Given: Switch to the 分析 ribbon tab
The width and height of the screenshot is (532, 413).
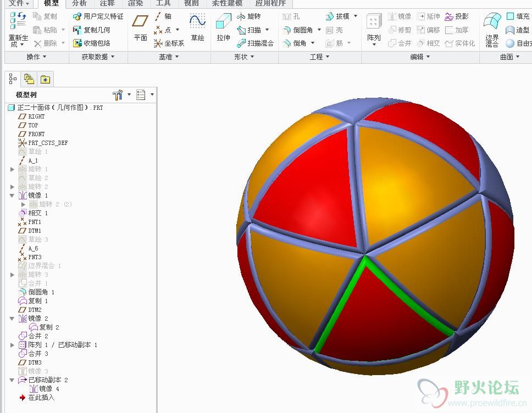Looking at the screenshot, I should 79,3.
